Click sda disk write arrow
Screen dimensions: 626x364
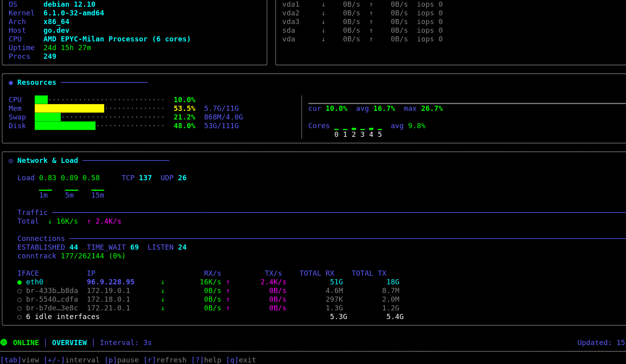[371, 31]
